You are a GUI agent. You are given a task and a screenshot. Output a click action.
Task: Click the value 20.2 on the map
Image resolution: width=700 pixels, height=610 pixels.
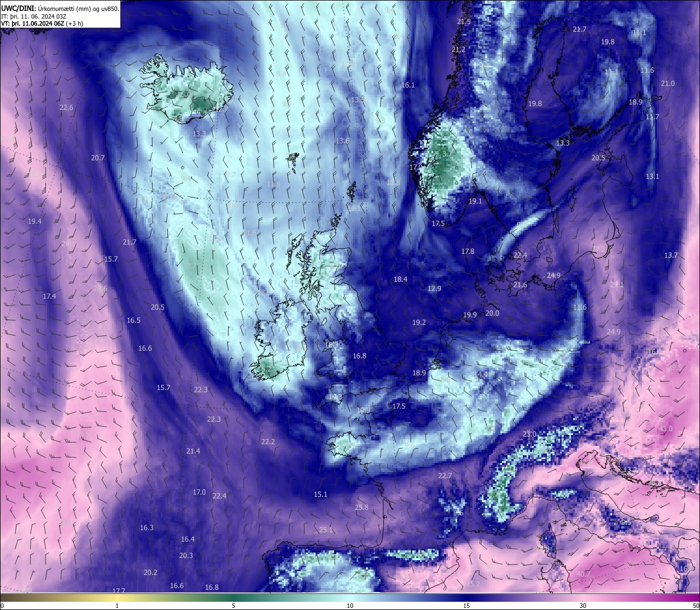coord(150,572)
